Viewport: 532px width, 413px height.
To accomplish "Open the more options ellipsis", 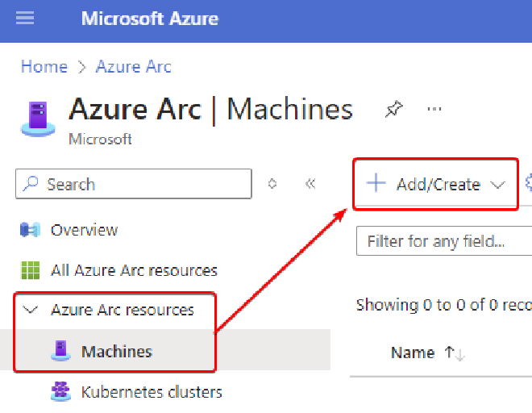I will point(434,109).
